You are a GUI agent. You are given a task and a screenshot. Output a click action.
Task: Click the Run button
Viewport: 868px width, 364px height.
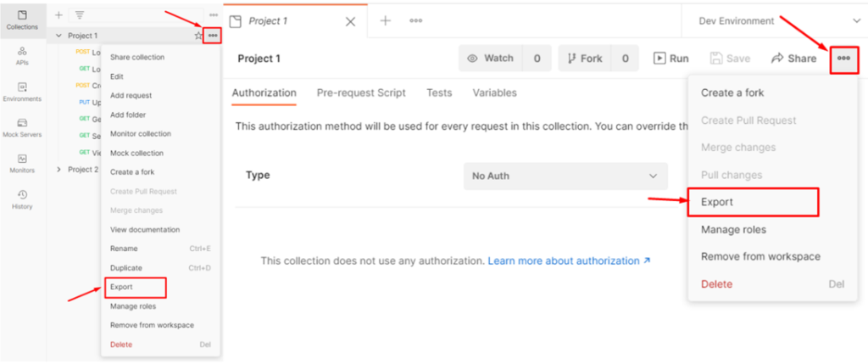(x=670, y=59)
